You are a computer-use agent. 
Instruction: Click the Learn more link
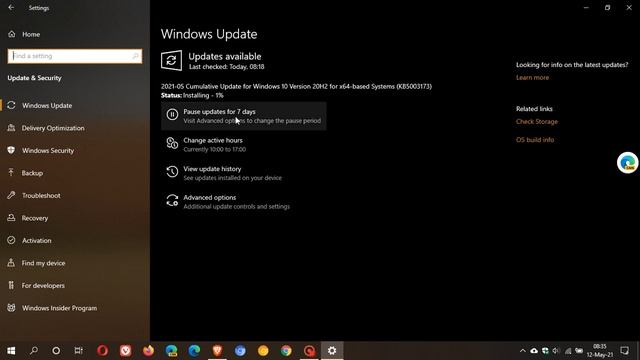click(532, 78)
